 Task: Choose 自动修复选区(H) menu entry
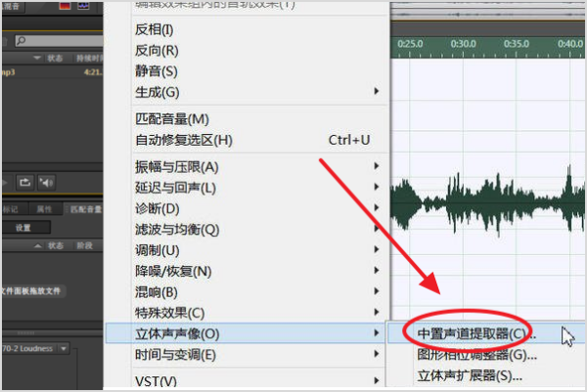point(258,140)
